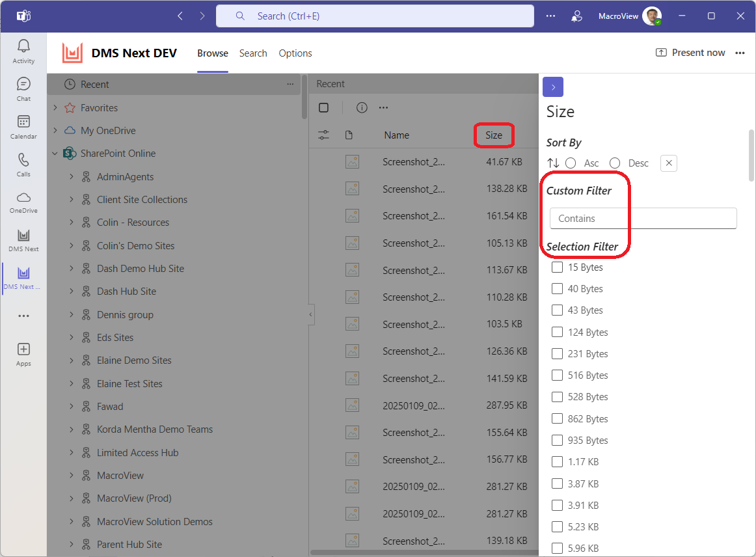The width and height of the screenshot is (756, 557).
Task: Open the file list toolbar ellipsis menu
Action: tap(383, 107)
